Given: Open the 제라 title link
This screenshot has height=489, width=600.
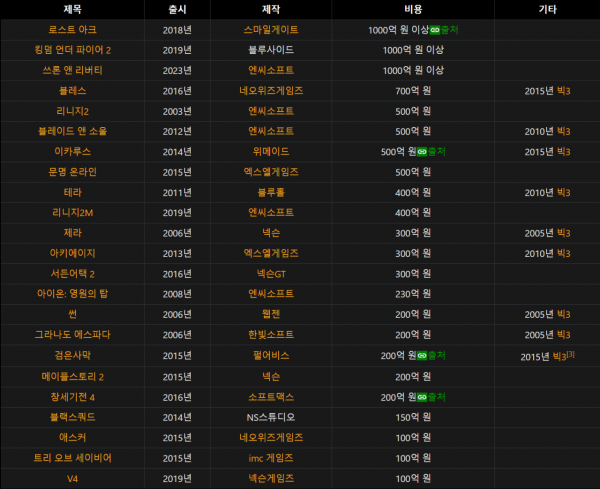Looking at the screenshot, I should click(72, 233).
